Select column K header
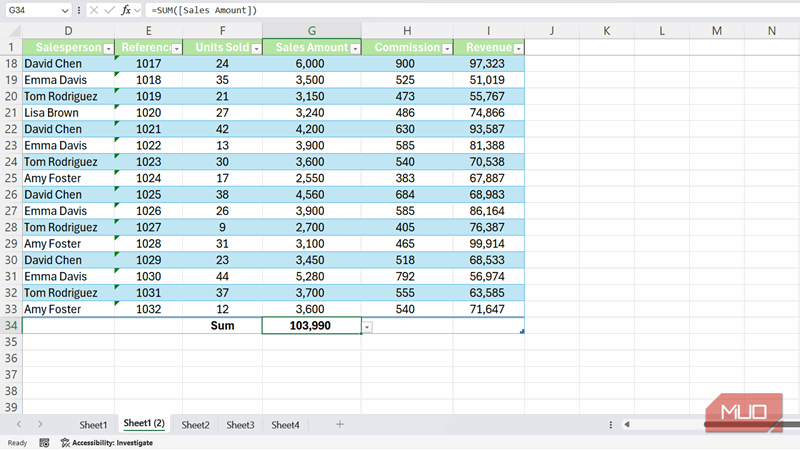The width and height of the screenshot is (800, 450). coord(608,31)
